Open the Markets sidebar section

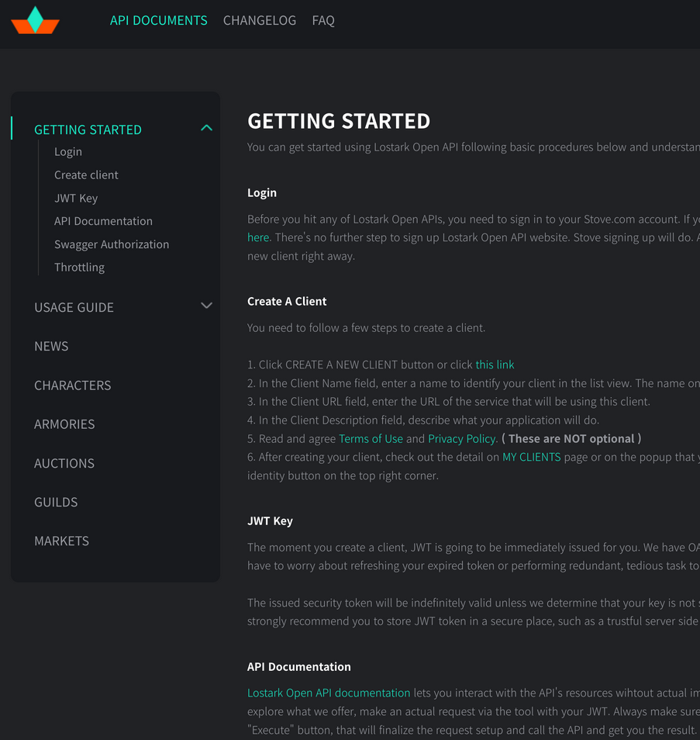click(61, 541)
